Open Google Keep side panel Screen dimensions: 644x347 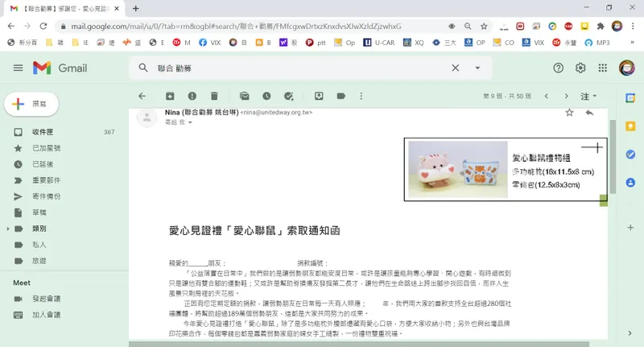[630, 126]
